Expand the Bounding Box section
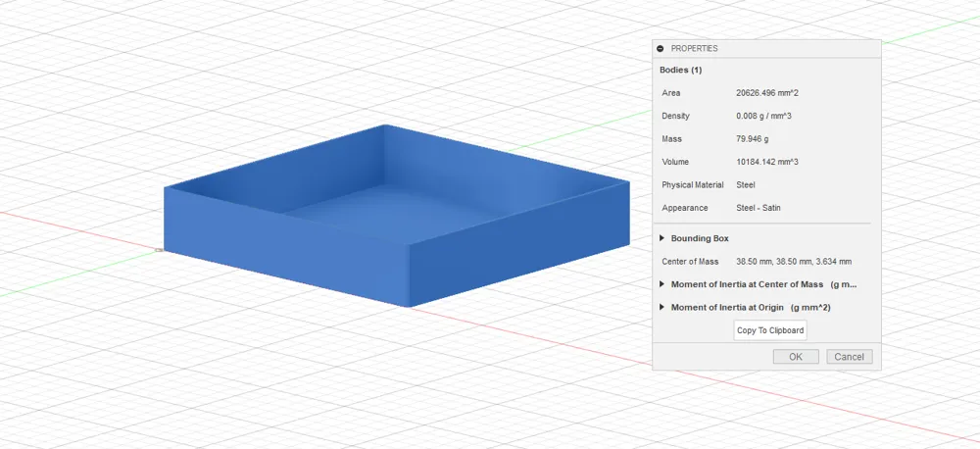The width and height of the screenshot is (980, 449). (661, 238)
